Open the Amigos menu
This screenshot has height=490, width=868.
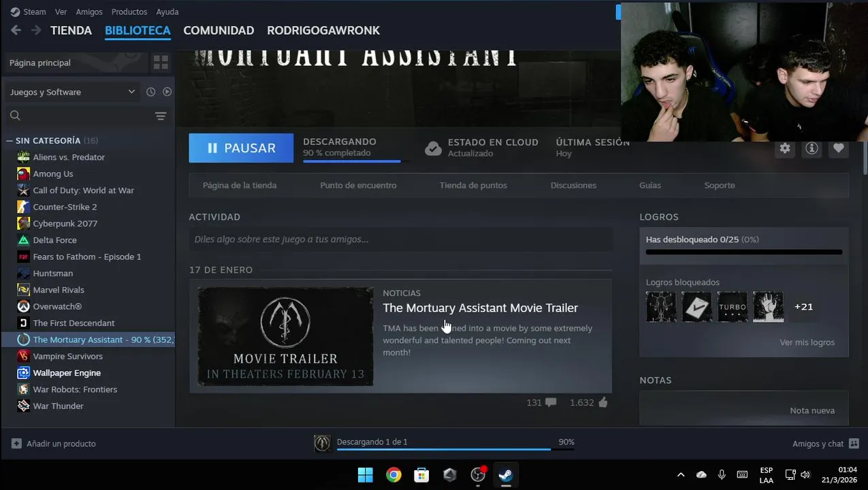tap(89, 12)
